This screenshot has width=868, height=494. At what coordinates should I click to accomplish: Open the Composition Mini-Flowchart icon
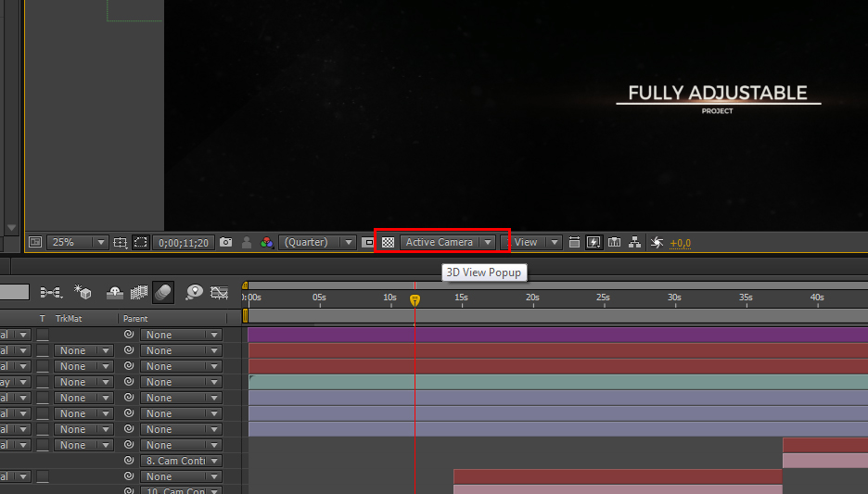51,292
